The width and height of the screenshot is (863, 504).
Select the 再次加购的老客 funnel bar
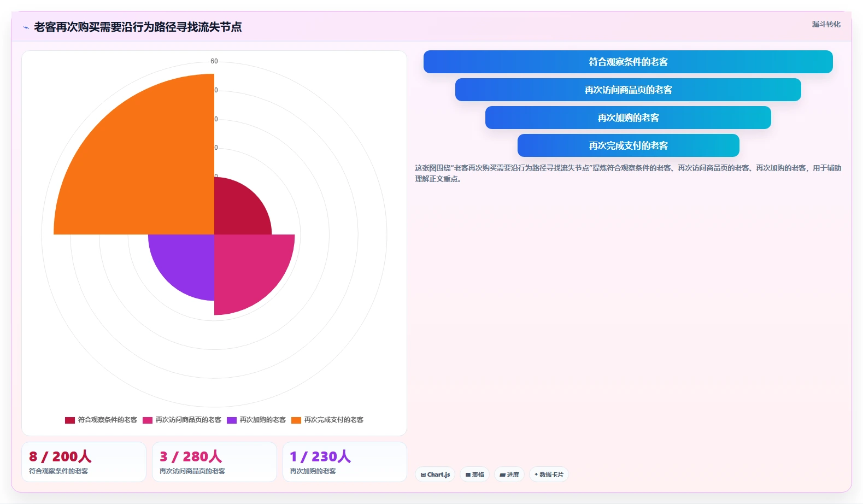pos(628,118)
